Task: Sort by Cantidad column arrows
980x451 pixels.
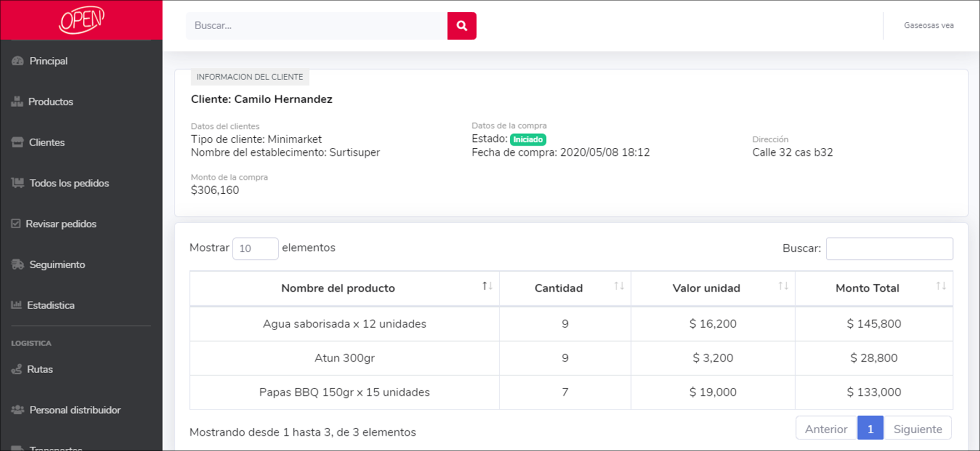Action: point(619,286)
